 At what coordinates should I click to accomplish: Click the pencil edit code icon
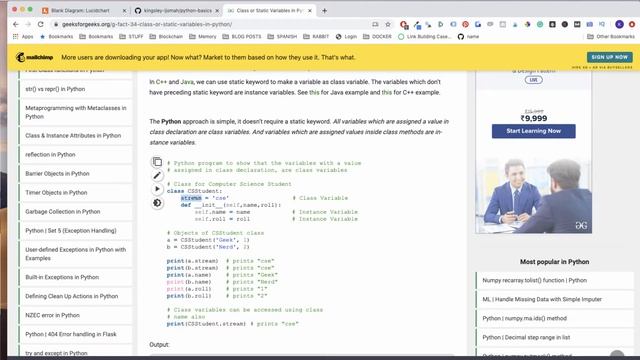(157, 176)
